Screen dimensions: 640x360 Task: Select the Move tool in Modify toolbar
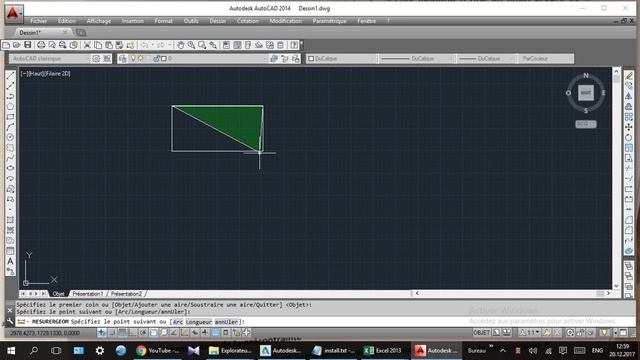[x=629, y=127]
